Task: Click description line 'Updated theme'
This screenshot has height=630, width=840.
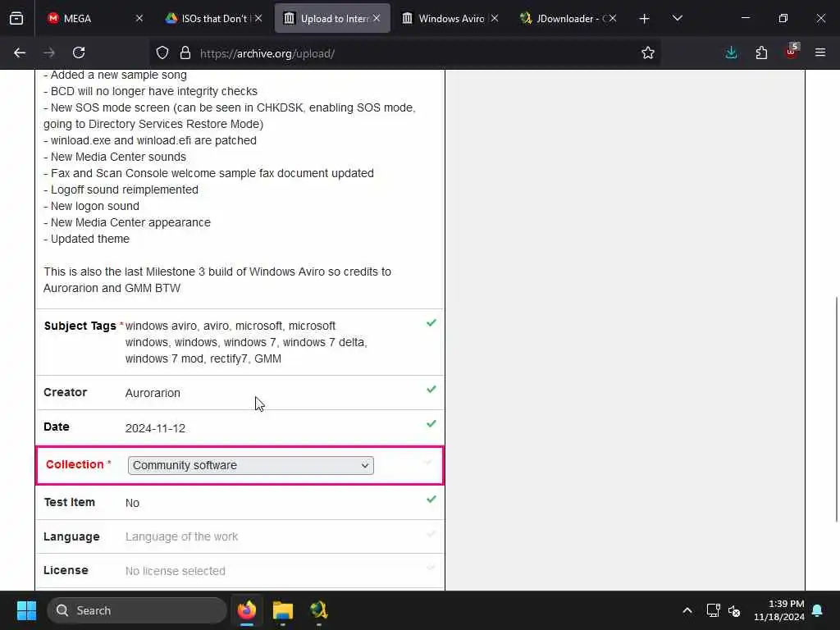Action: [x=86, y=239]
